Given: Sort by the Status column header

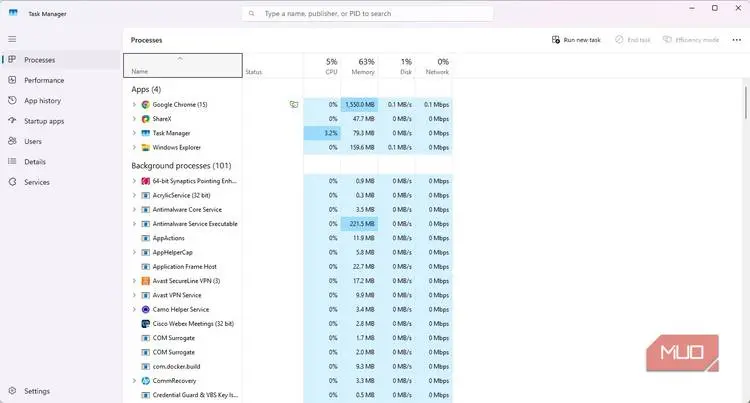Looking at the screenshot, I should click(273, 65).
